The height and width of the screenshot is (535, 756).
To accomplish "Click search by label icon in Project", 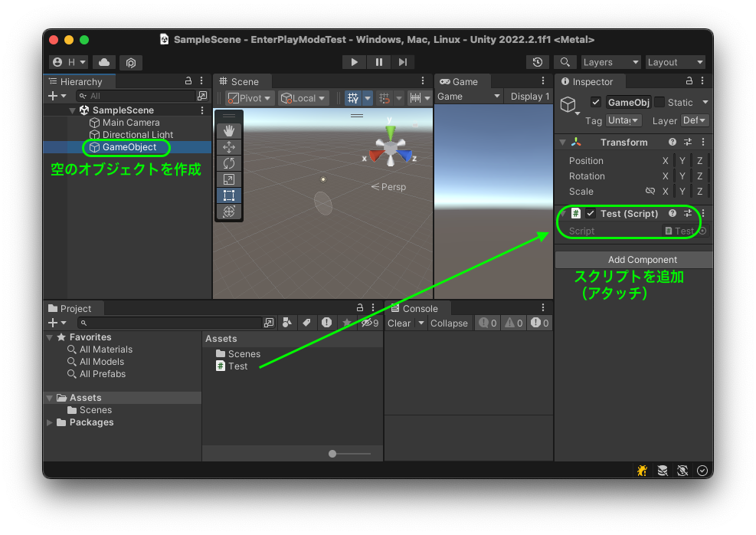I will click(306, 323).
